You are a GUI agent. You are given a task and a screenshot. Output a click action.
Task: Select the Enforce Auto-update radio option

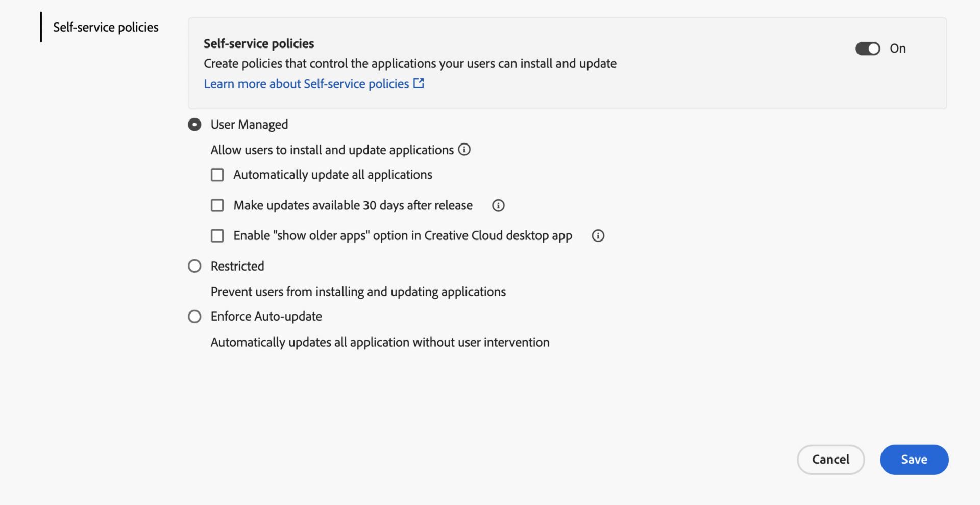[194, 317]
